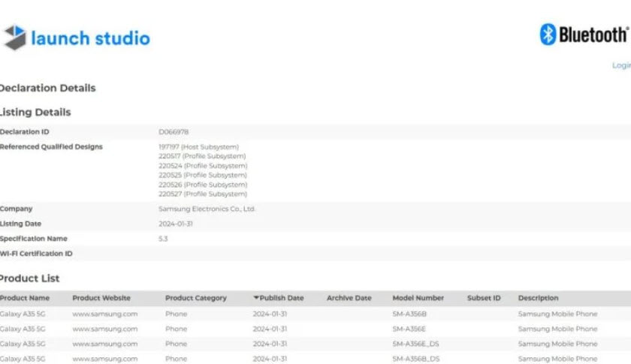Select 220517 (Profile Subsystem) entry
The height and width of the screenshot is (364, 631).
[202, 156]
